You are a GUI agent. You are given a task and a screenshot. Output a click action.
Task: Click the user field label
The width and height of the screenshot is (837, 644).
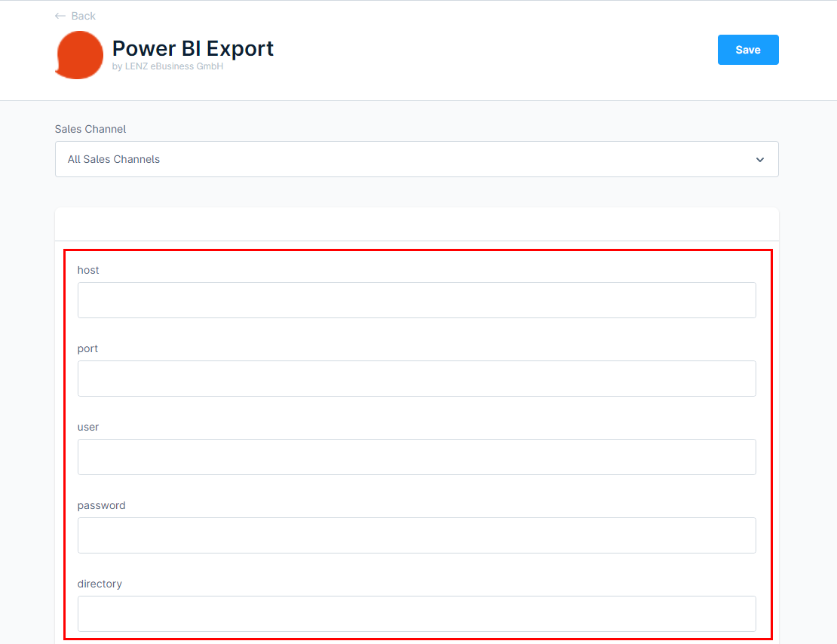pos(88,427)
